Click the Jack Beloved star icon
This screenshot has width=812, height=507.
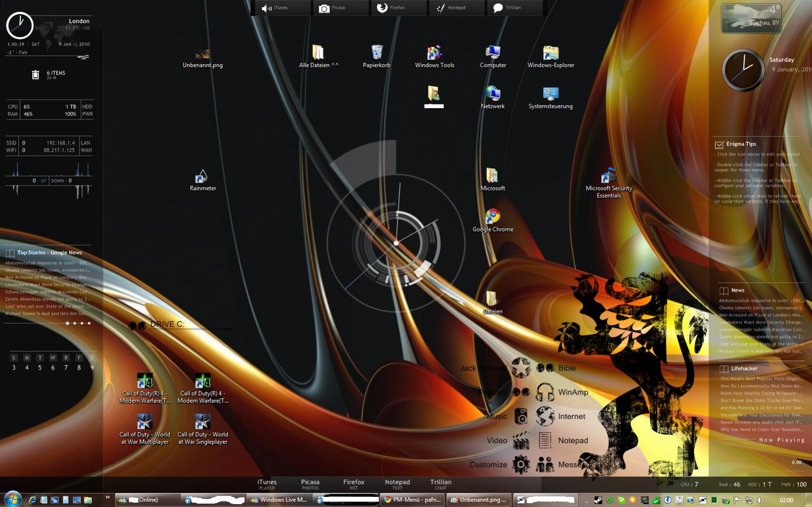click(x=521, y=368)
